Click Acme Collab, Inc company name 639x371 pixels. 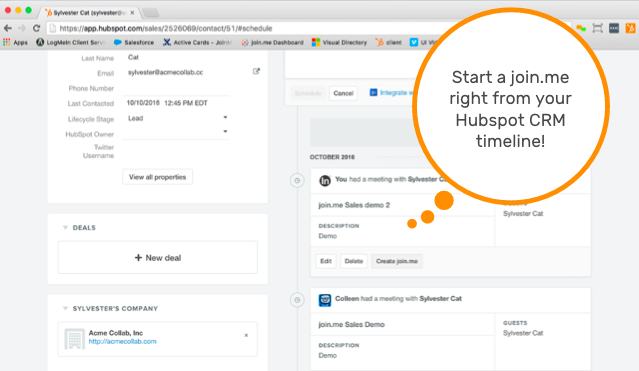[116, 333]
